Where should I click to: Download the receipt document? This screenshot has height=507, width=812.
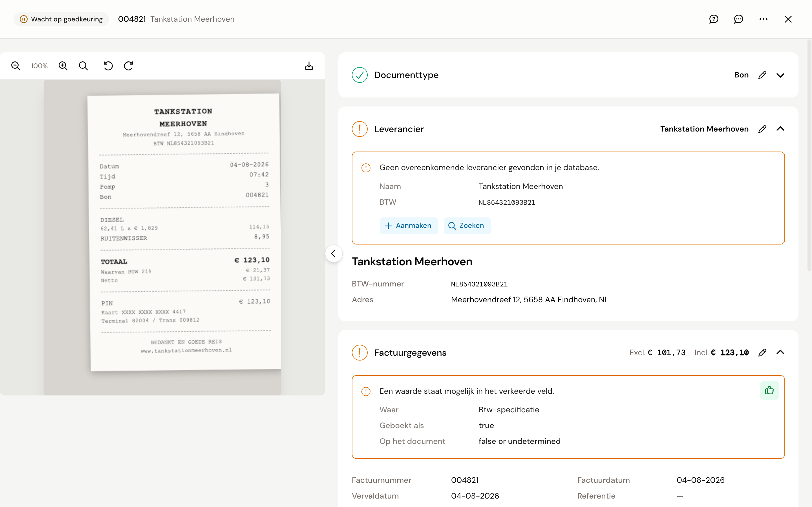[309, 66]
